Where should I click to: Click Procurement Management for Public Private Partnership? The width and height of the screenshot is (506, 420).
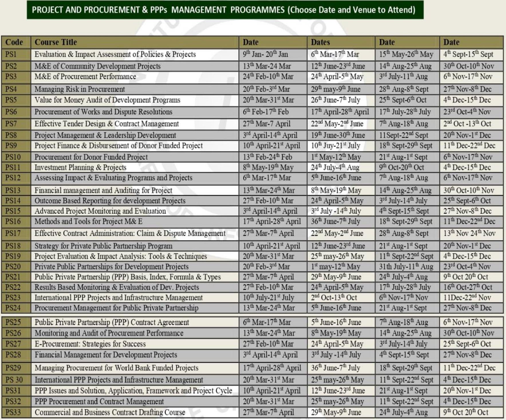[x=116, y=308]
